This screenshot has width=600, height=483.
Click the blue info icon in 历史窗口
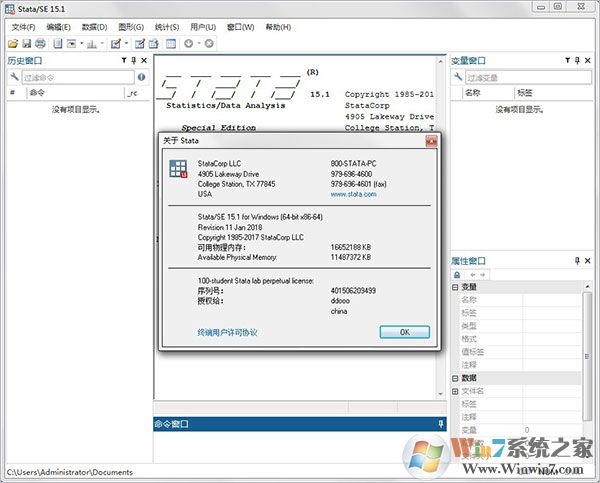point(142,77)
